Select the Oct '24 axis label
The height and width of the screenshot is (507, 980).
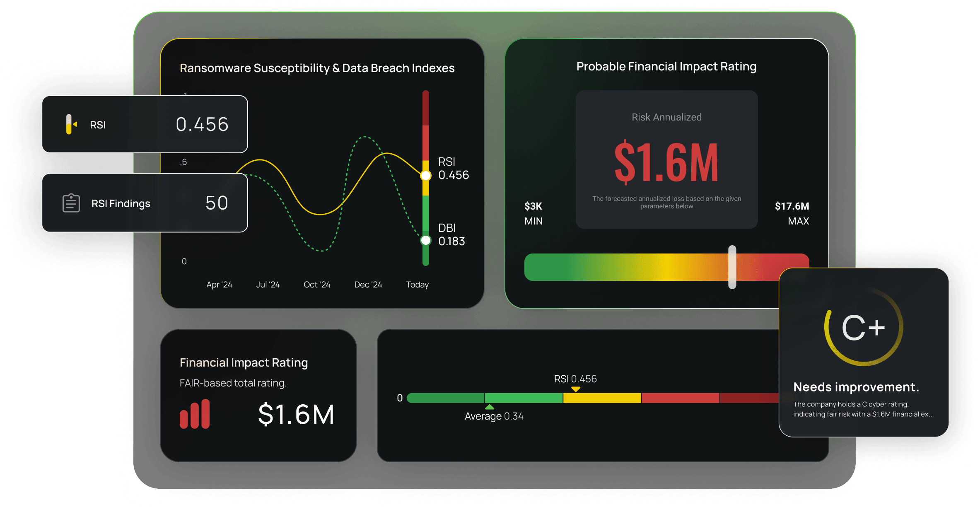[x=317, y=285]
